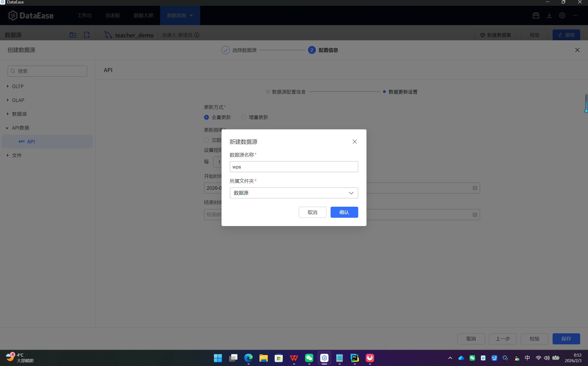
Task: Collapse the API数据 tree node
Action: (7, 128)
